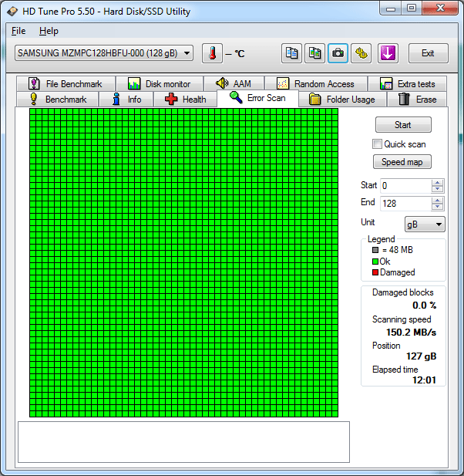Viewport: 464px width, 476px height.
Task: Click the purple download arrow icon
Action: (x=388, y=53)
